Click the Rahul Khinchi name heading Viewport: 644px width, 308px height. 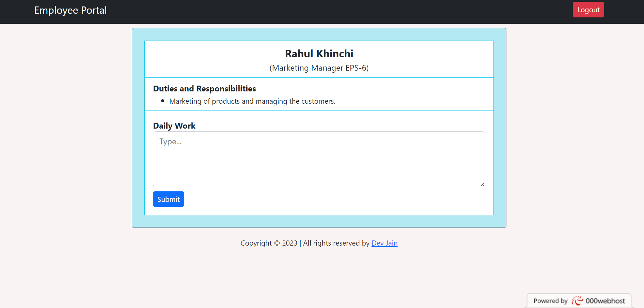click(x=319, y=54)
